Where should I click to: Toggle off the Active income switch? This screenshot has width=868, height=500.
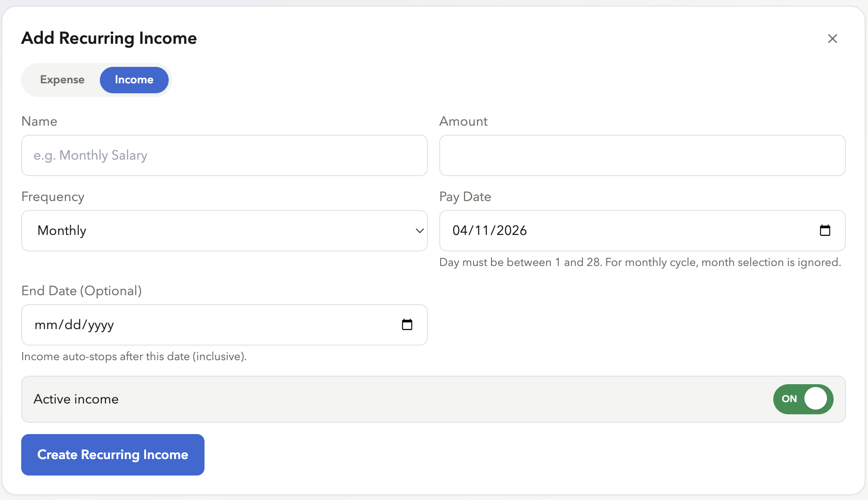click(803, 399)
